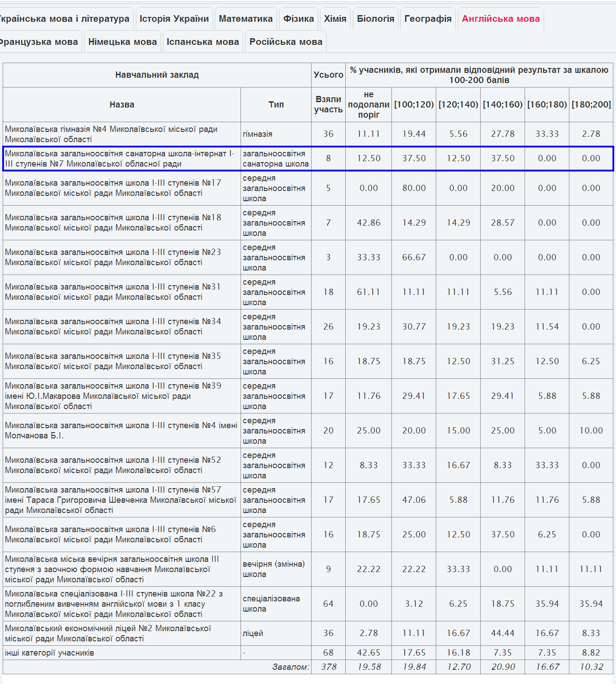Click value 42.86 in школа №18 row
Screen dimensions: 616x684
(x=369, y=223)
